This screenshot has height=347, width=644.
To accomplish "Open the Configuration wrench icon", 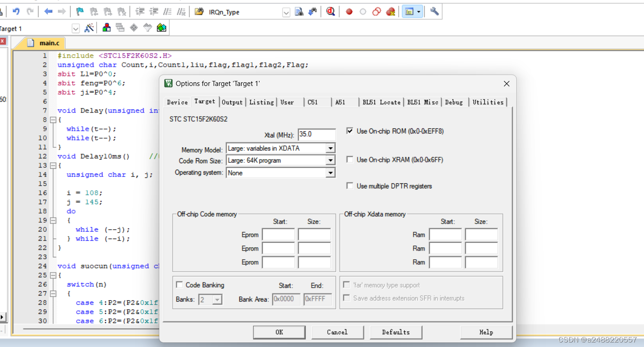I will 434,11.
